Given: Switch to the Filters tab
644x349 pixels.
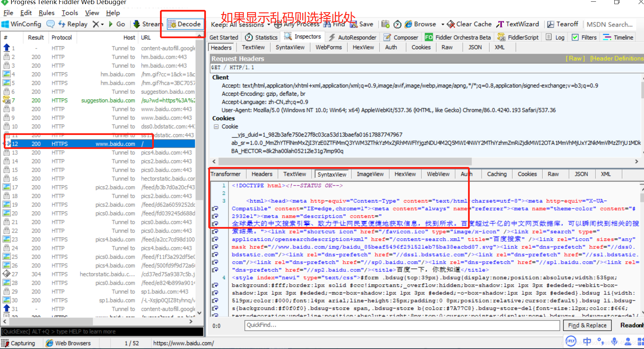Looking at the screenshot, I should tap(584, 37).
